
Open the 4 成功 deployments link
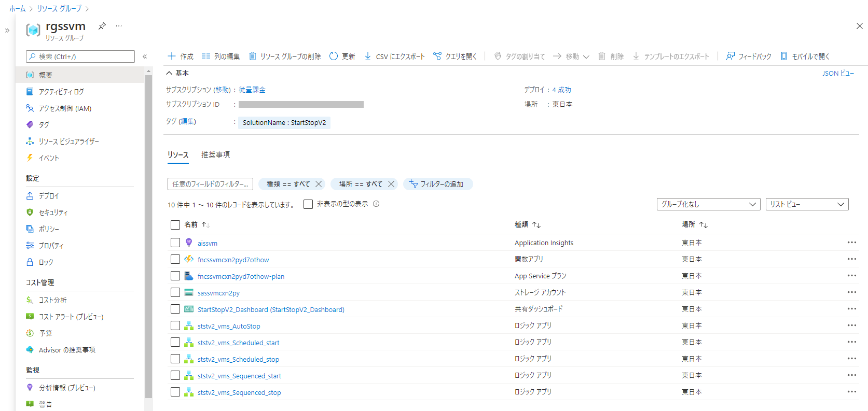point(561,90)
